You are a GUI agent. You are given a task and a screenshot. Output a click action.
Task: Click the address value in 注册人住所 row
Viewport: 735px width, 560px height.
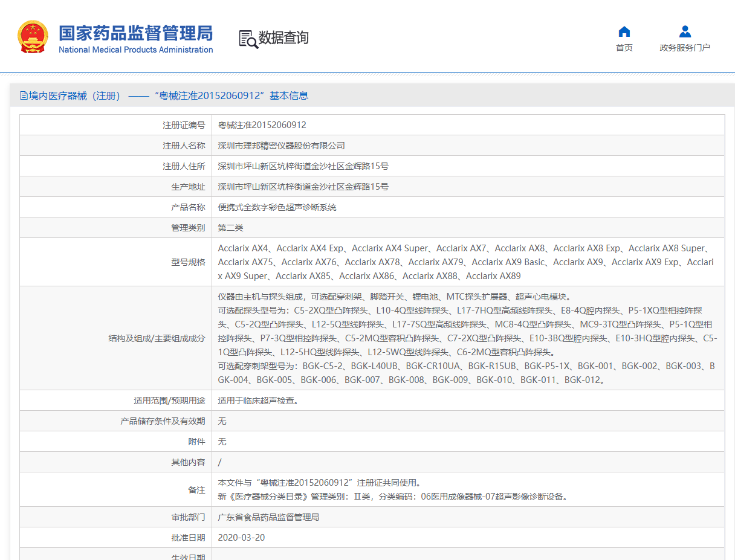pos(303,166)
